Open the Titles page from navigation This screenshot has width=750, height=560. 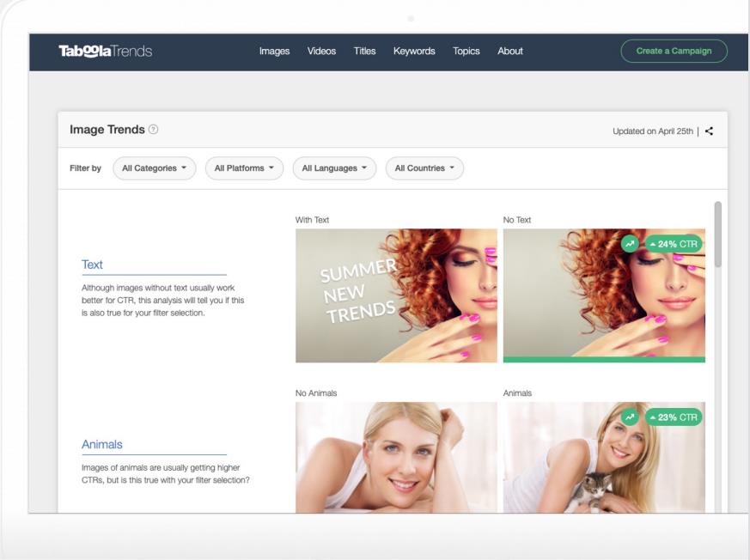364,52
